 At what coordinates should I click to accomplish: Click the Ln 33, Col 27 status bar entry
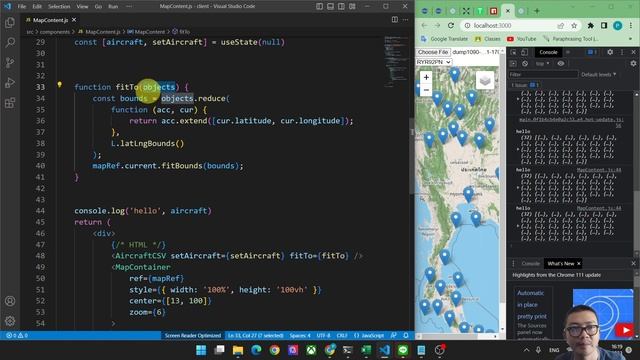[x=256, y=336]
